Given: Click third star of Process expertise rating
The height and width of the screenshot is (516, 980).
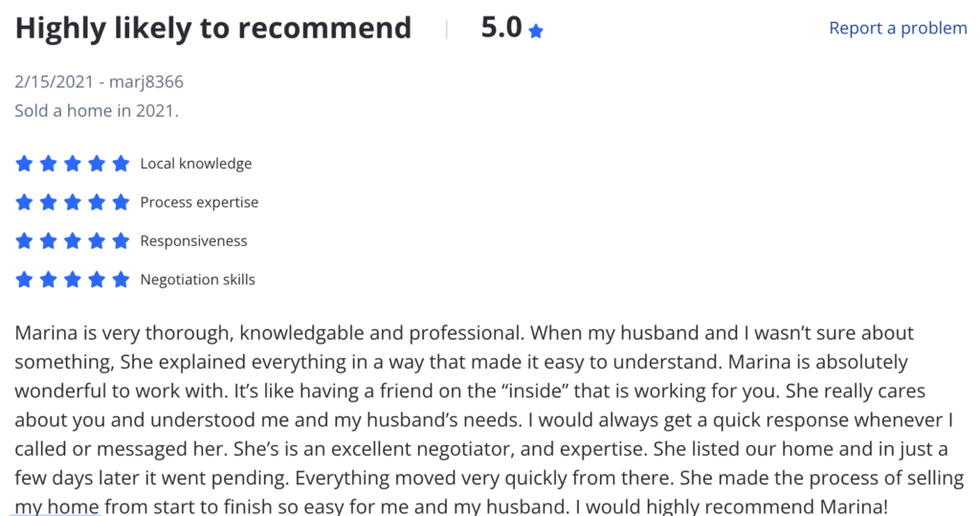Looking at the screenshot, I should [x=73, y=203].
